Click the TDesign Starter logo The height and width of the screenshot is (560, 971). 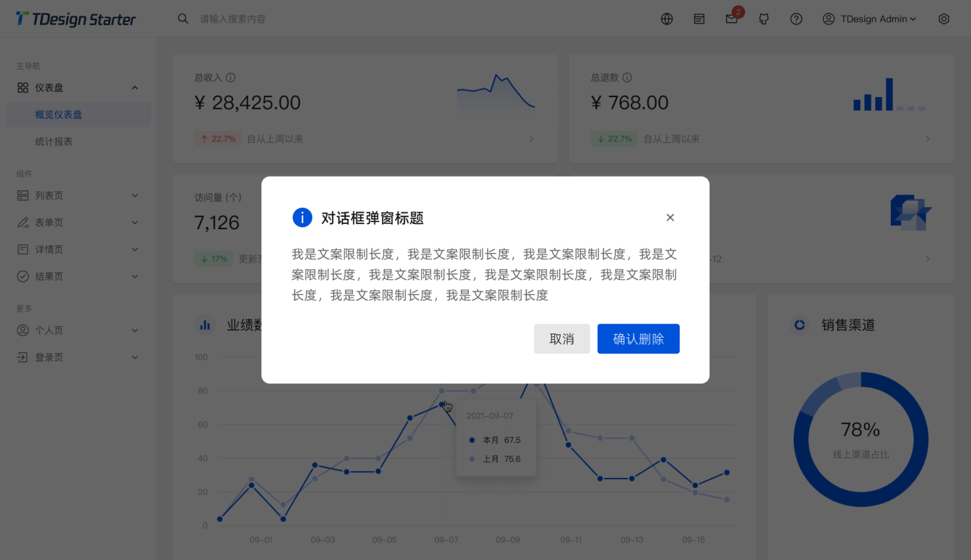click(76, 19)
